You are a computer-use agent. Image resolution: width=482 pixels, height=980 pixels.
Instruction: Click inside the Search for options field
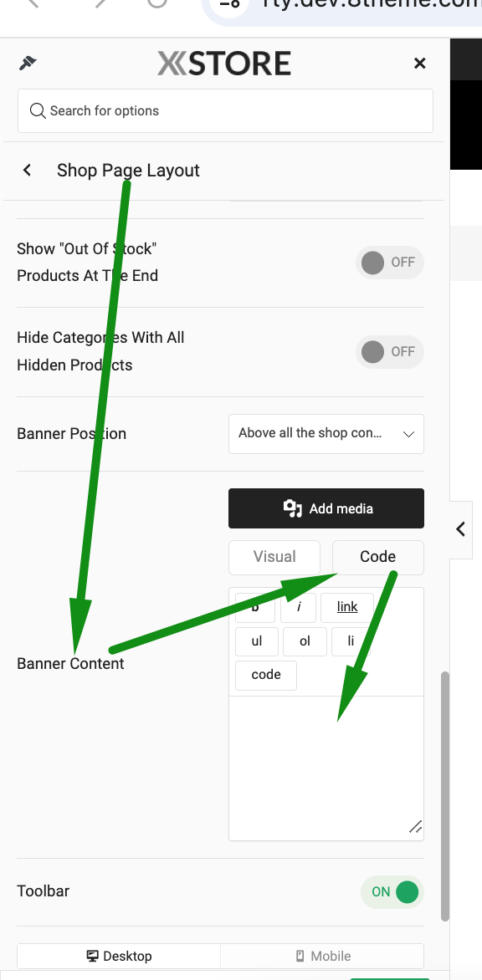click(x=225, y=110)
